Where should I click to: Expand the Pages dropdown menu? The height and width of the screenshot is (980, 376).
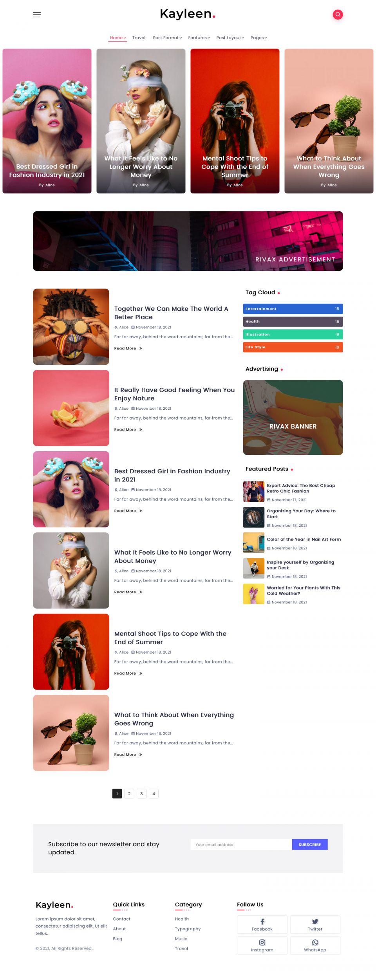pyautogui.click(x=258, y=38)
